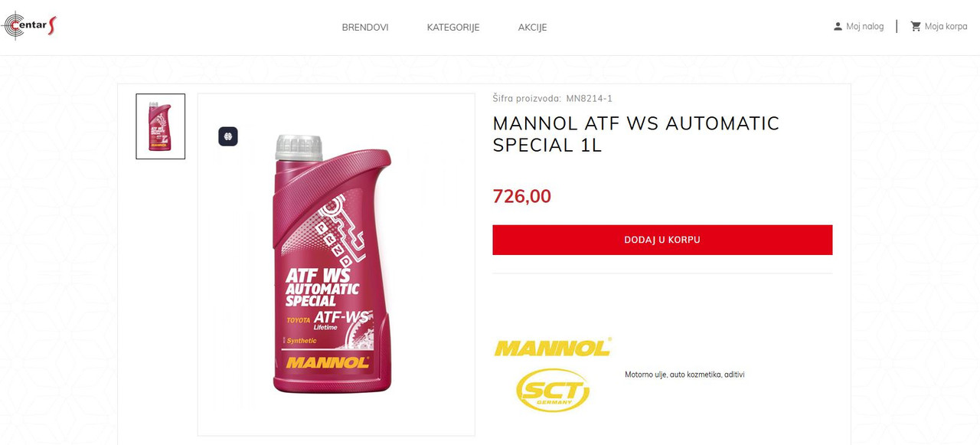Click the SCT Germany oval logo
The width and height of the screenshot is (980, 445).
tap(553, 390)
